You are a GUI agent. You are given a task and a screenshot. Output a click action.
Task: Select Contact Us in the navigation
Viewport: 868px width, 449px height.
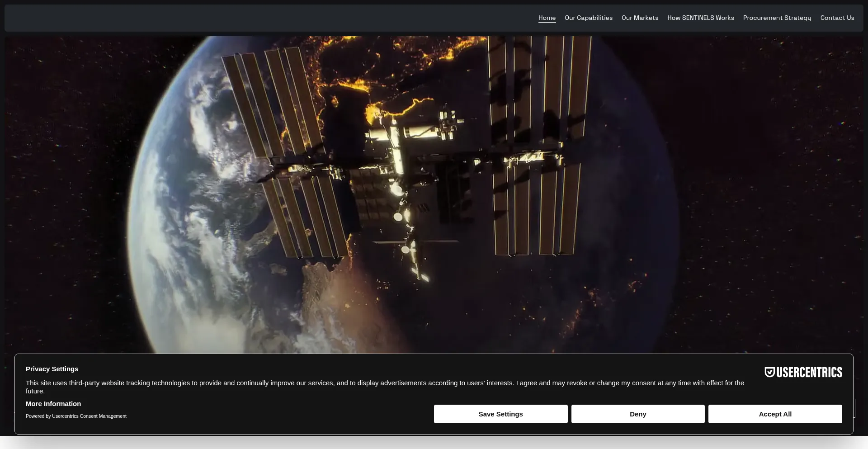pos(837,18)
